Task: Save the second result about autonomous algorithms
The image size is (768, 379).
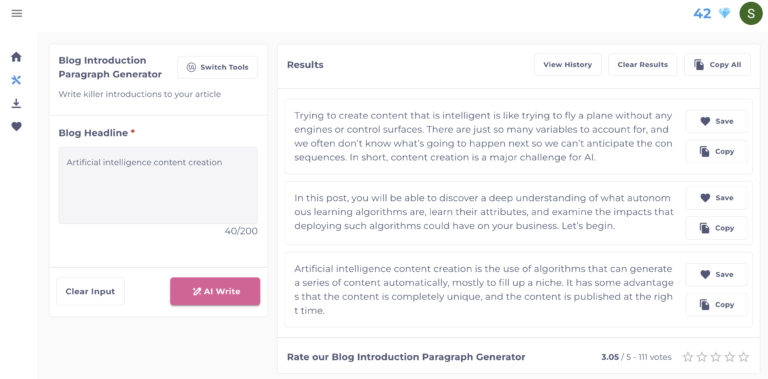Action: pos(717,198)
